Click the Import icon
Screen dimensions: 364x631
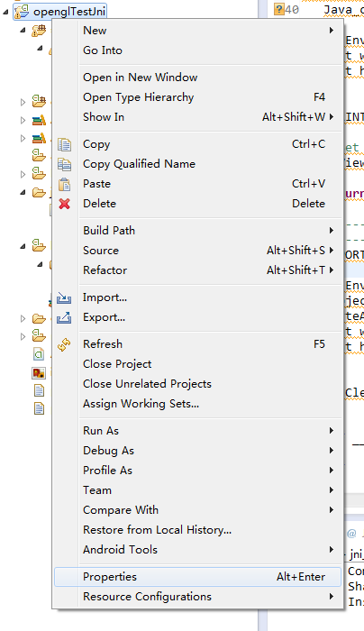pos(64,297)
